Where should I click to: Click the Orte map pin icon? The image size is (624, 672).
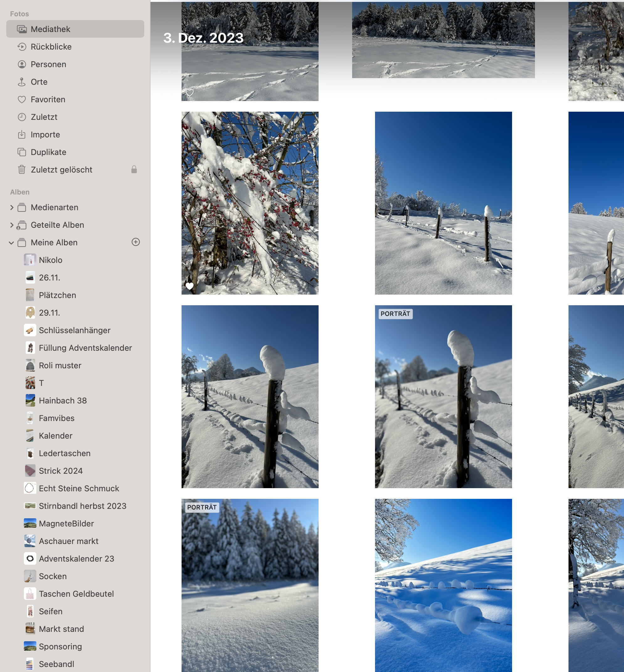22,82
